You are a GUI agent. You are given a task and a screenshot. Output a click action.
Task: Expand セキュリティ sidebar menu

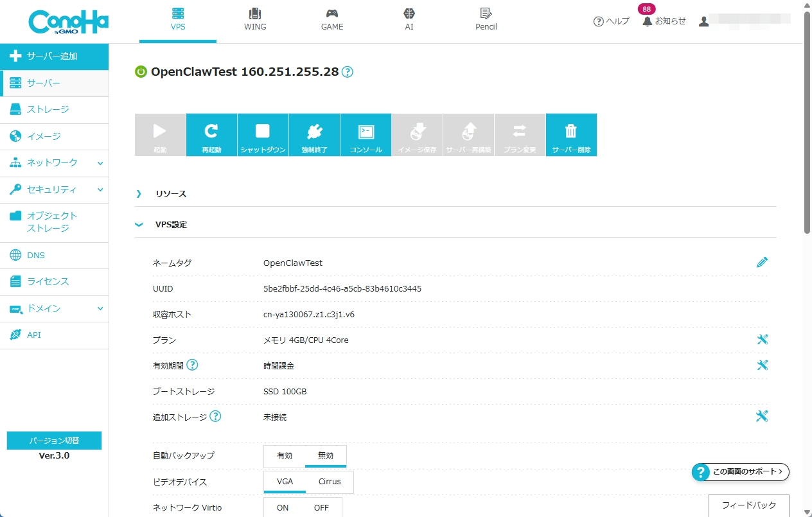pos(55,189)
